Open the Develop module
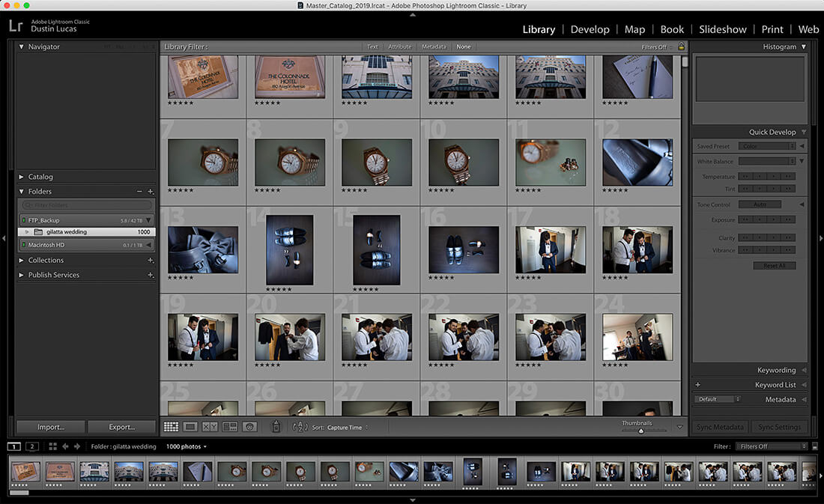This screenshot has height=504, width=824. [x=590, y=29]
